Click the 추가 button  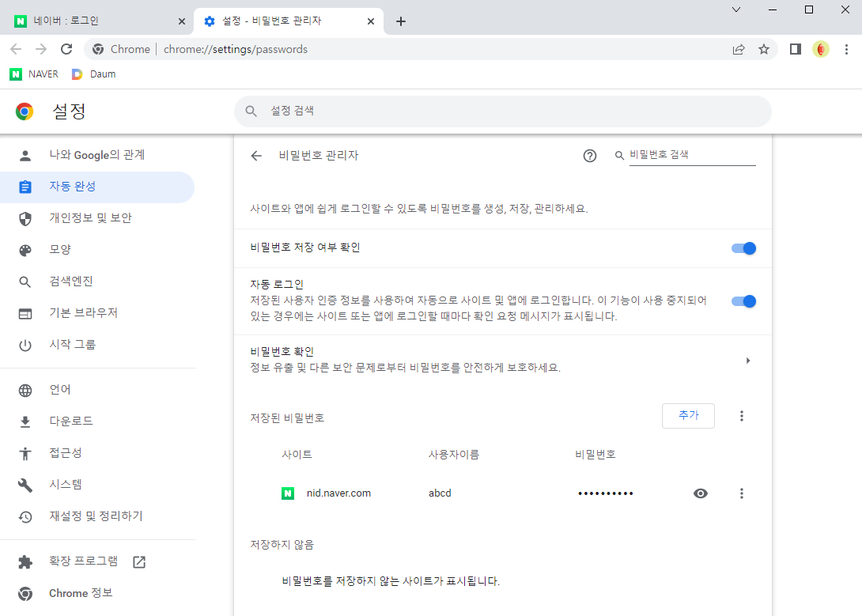pyautogui.click(x=688, y=415)
